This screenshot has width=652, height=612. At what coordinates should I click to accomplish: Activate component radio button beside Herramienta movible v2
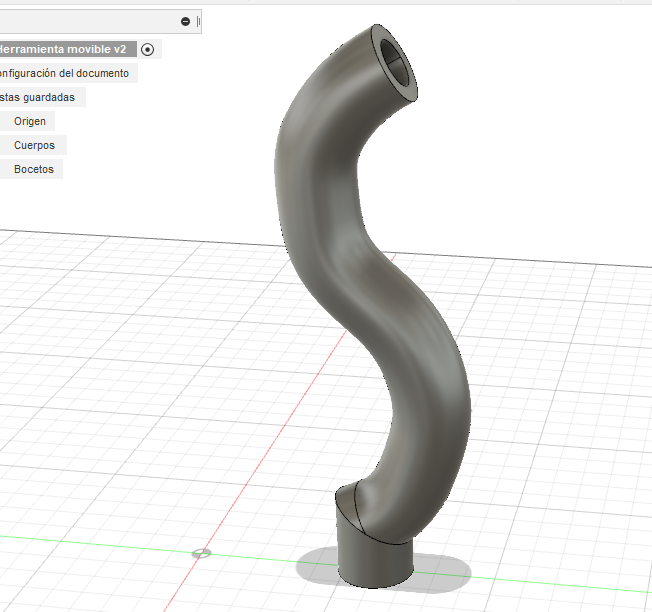[x=147, y=49]
